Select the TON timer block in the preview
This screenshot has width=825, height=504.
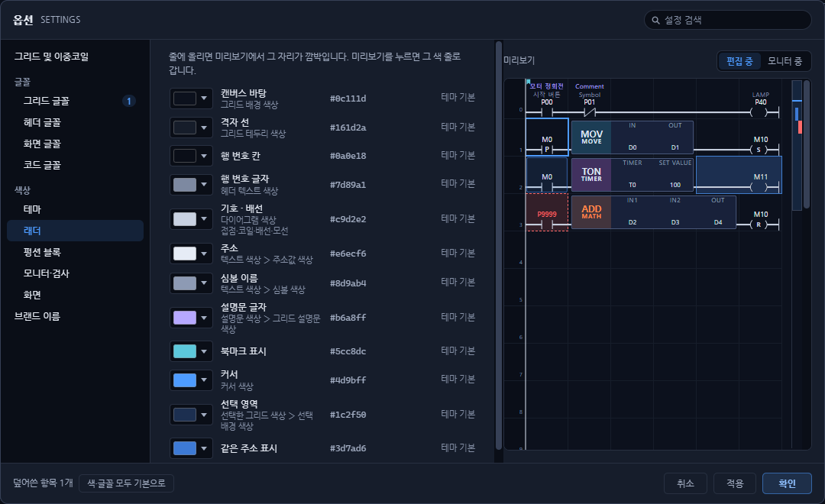tap(632, 175)
